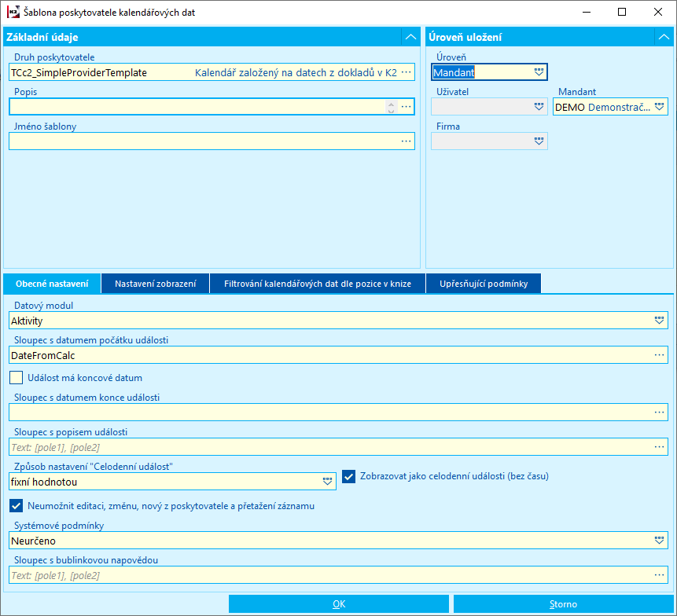Select the Obecné nastavení tab
The height and width of the screenshot is (616, 677).
click(x=52, y=284)
